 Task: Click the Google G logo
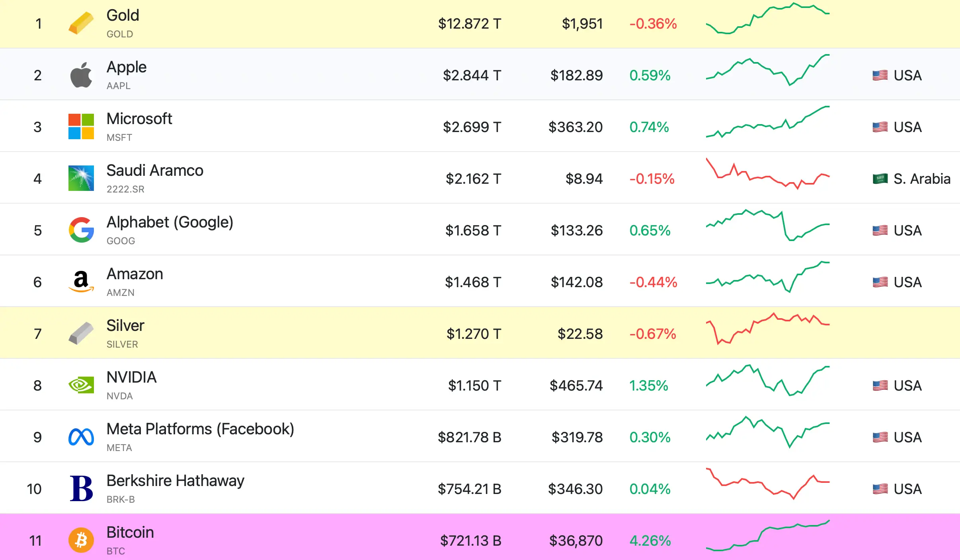coord(81,230)
